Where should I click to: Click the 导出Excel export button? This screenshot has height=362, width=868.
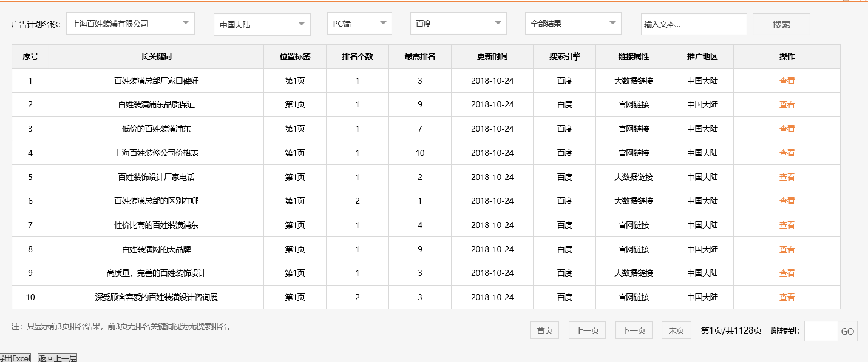coord(15,358)
